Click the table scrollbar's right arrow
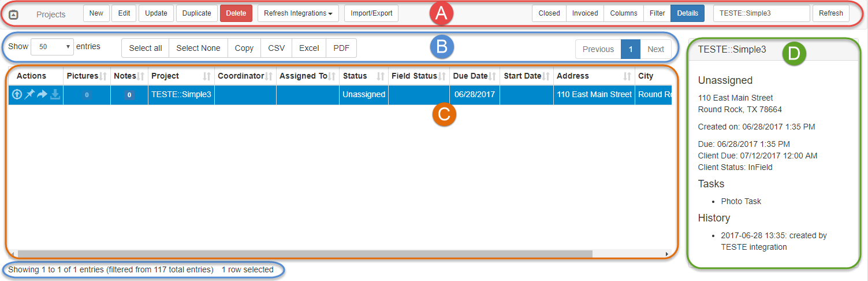The height and width of the screenshot is (281, 868). coord(668,254)
